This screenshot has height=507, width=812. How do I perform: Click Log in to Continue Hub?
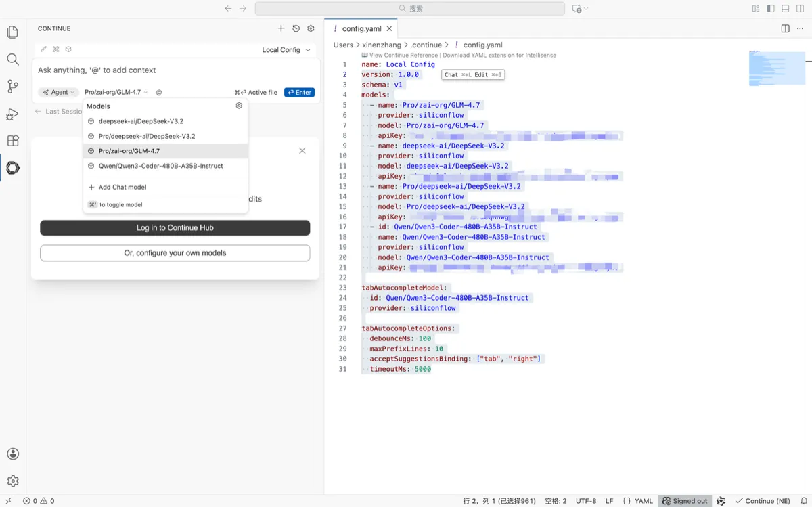coord(175,228)
